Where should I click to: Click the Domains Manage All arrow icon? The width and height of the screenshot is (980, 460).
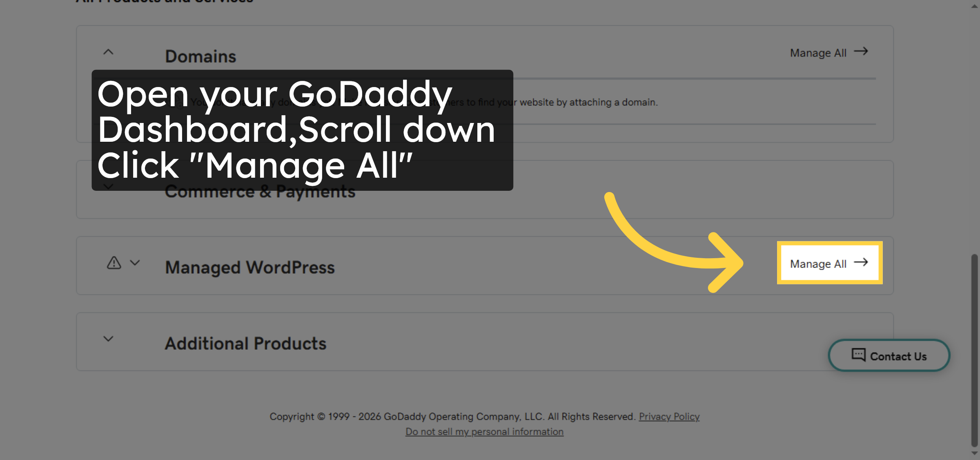(x=861, y=51)
